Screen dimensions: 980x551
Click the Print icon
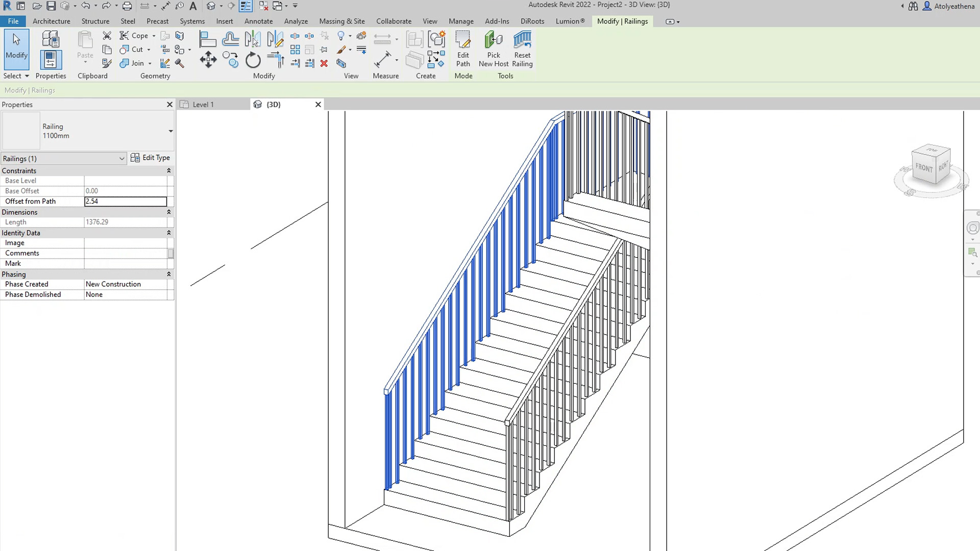click(127, 6)
